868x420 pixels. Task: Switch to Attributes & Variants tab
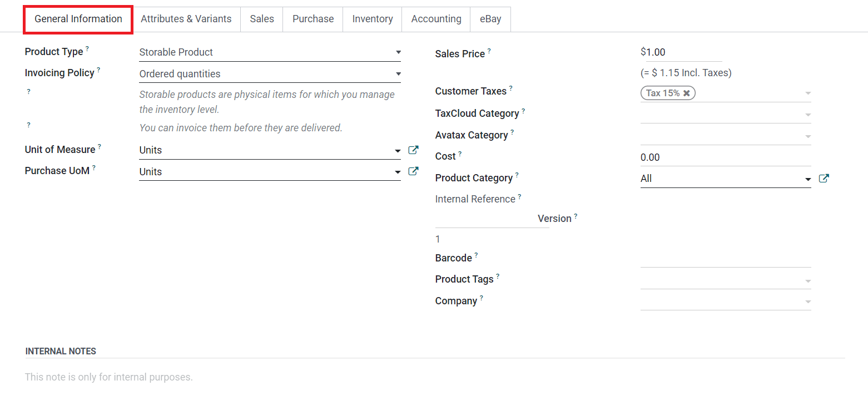[186, 19]
